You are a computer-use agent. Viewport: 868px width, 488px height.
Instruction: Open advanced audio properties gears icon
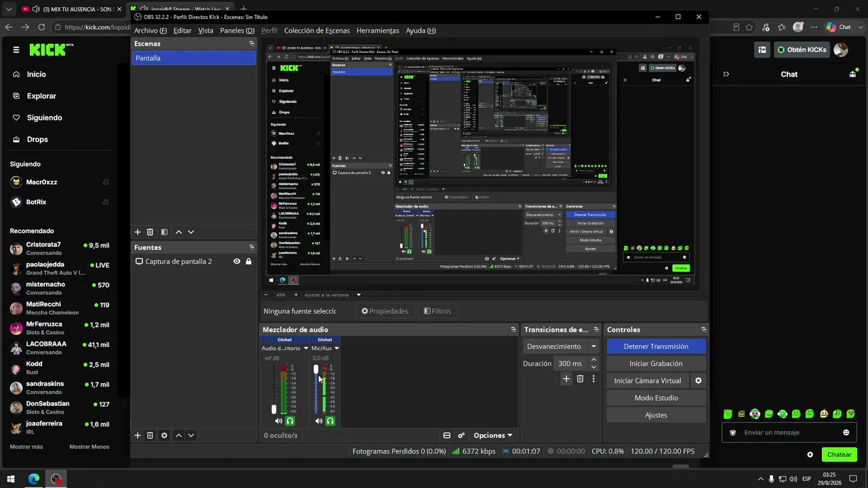pyautogui.click(x=461, y=435)
